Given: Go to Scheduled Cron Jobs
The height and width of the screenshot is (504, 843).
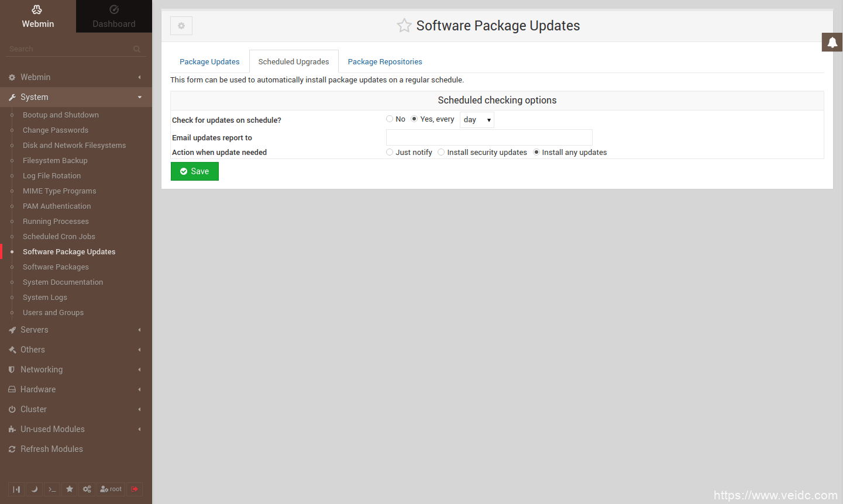Looking at the screenshot, I should pyautogui.click(x=59, y=237).
